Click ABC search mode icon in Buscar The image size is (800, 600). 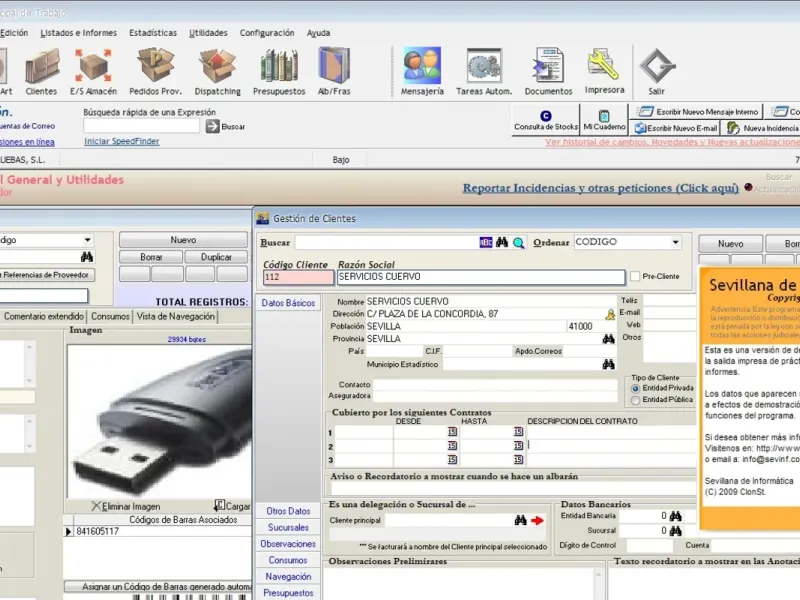pyautogui.click(x=486, y=242)
